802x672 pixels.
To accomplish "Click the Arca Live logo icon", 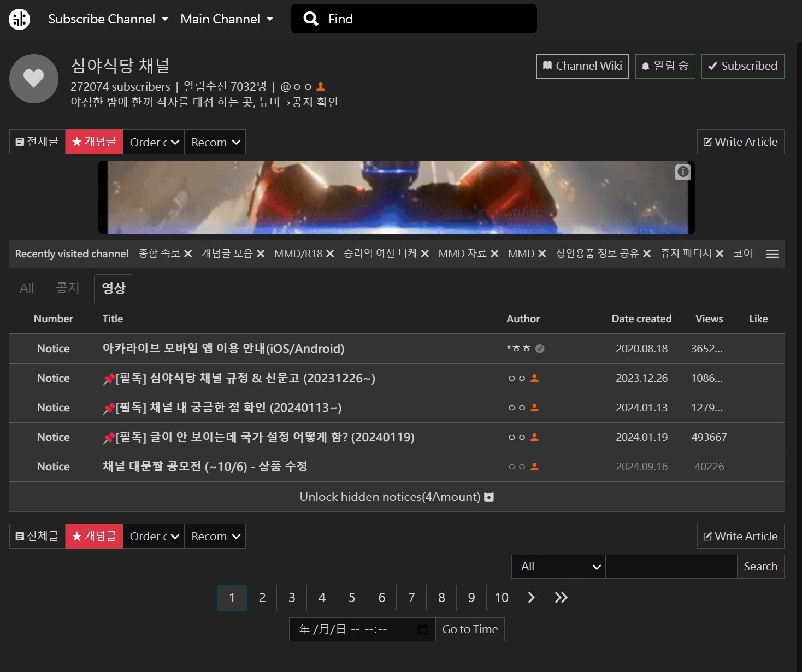I will point(20,20).
